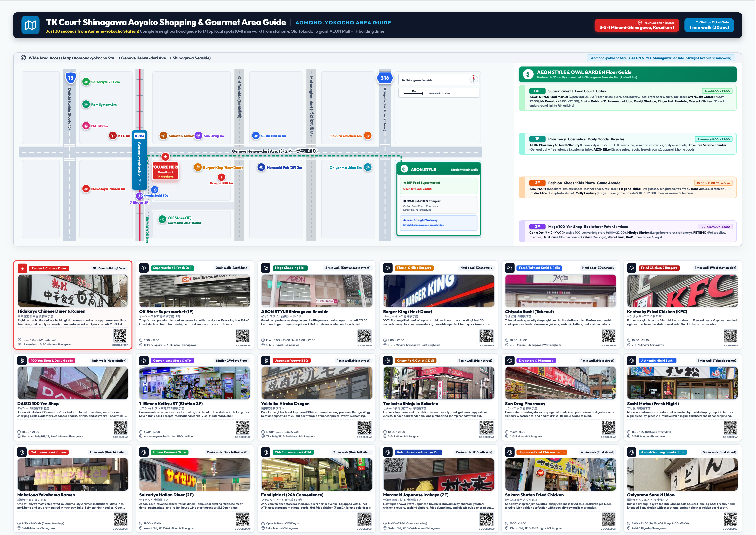Click the Sushi Matsu (Fresh Nigiri) card title
This screenshot has width=756, height=535.
click(652, 404)
